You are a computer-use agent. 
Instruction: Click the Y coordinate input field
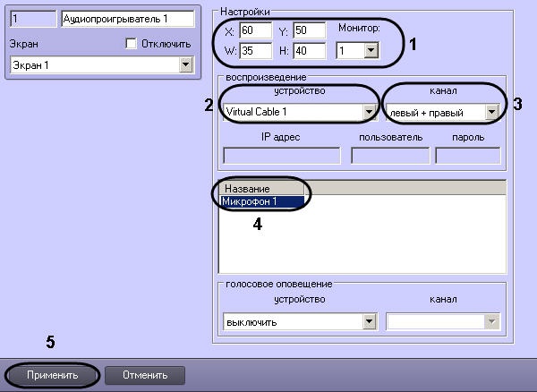309,33
